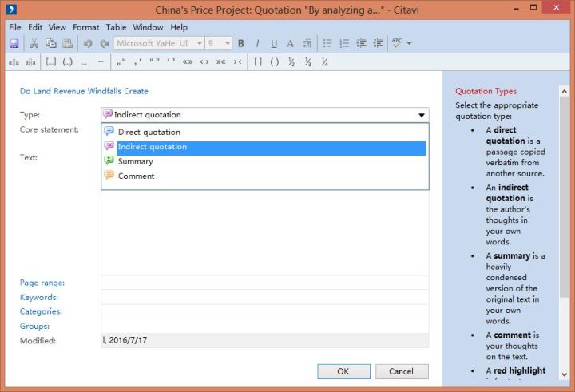Click the Cut scissors icon
The height and width of the screenshot is (392, 575).
34,43
